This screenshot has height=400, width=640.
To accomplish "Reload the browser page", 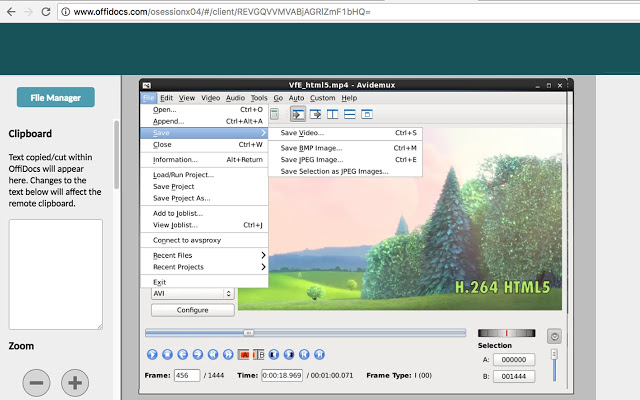I will coord(46,12).
